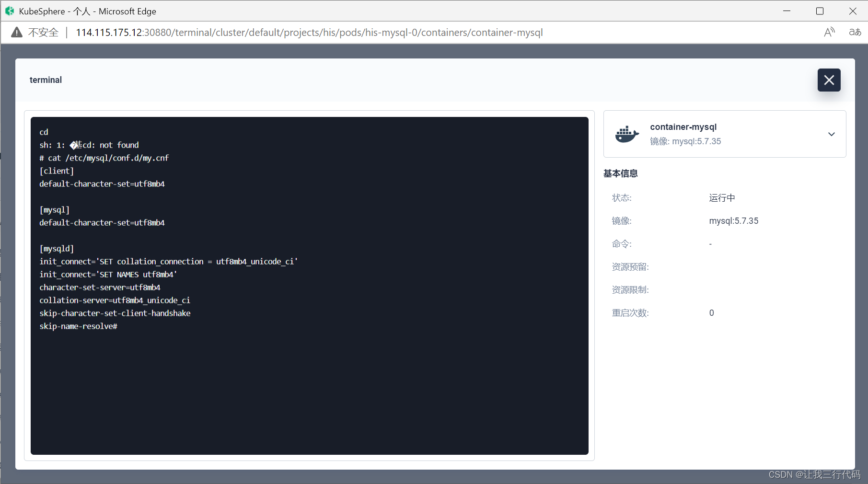Click the 命令 label
This screenshot has width=868, height=484.
click(622, 244)
